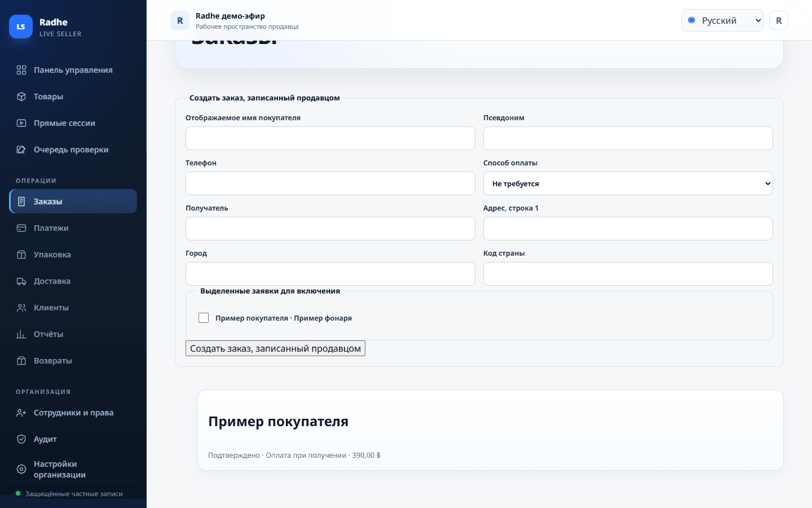Click the Аудит shield icon
Screen dimensions: 812x508
tap(21, 439)
